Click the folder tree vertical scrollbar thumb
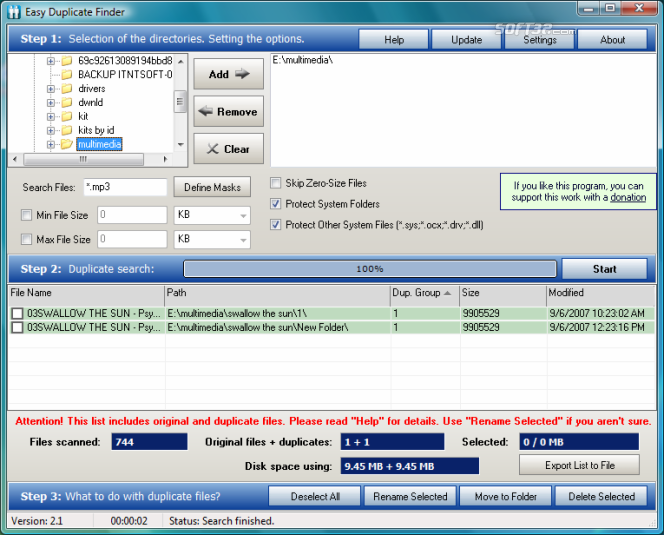 pyautogui.click(x=180, y=102)
